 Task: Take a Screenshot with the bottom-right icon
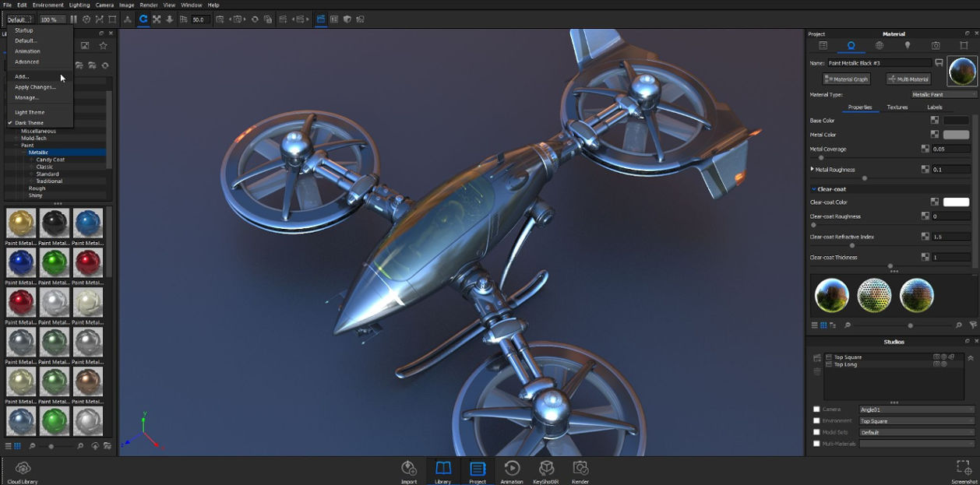click(x=964, y=469)
